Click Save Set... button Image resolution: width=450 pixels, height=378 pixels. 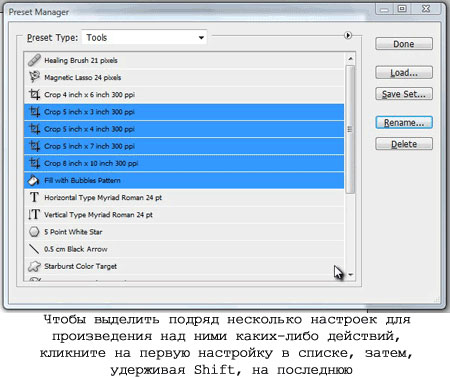click(x=404, y=94)
